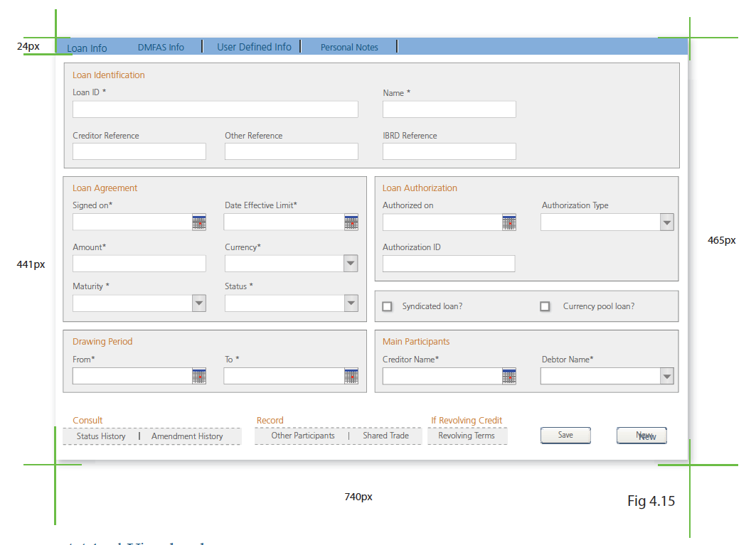756x545 pixels.
Task: Open the Date Effective Limit calendar picker
Action: [351, 222]
